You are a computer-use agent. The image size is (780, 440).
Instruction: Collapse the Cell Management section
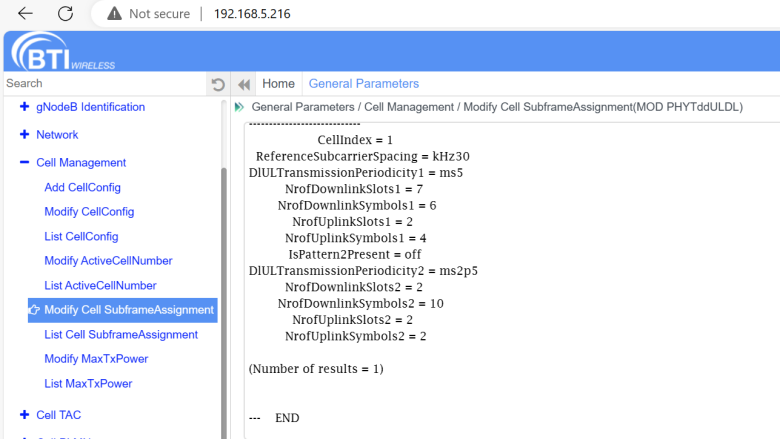24,162
